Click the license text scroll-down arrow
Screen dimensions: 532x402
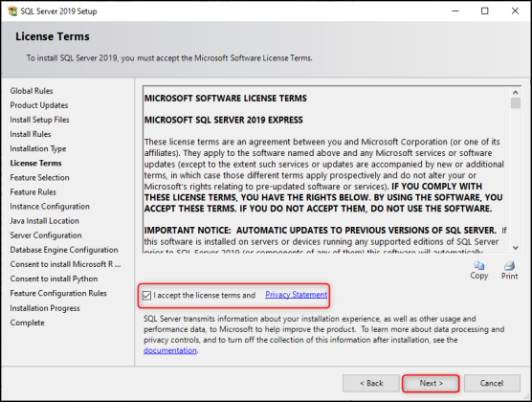(x=516, y=248)
